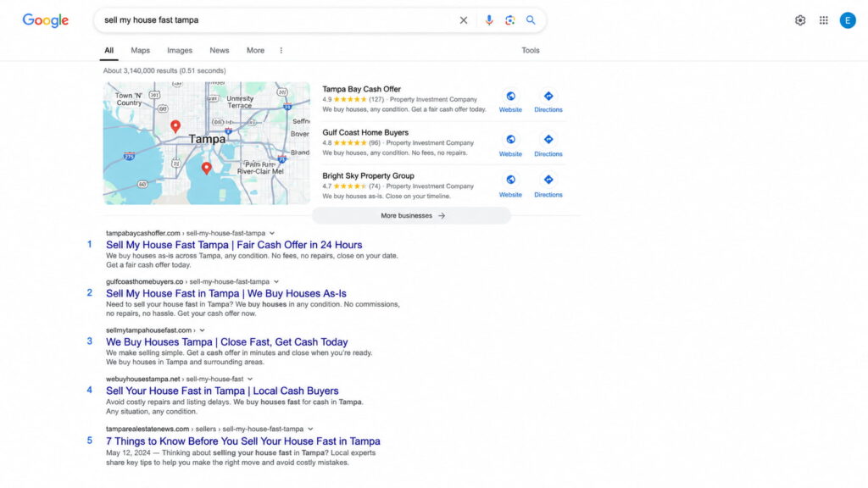Get directions to Bright Sky Property Group
This screenshot has width=868, height=488.
point(548,186)
